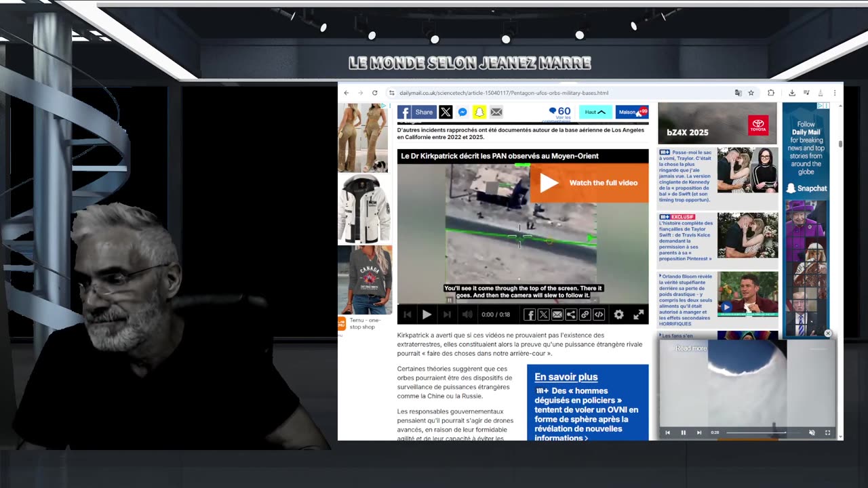This screenshot has width=868, height=488.
Task: Click the browser forward arrow
Action: click(x=360, y=93)
